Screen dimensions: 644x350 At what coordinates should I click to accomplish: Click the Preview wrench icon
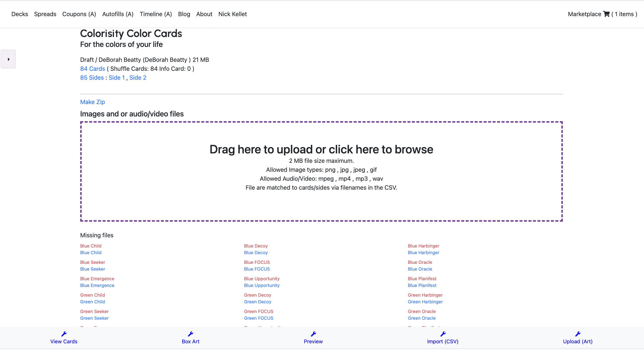[313, 335]
